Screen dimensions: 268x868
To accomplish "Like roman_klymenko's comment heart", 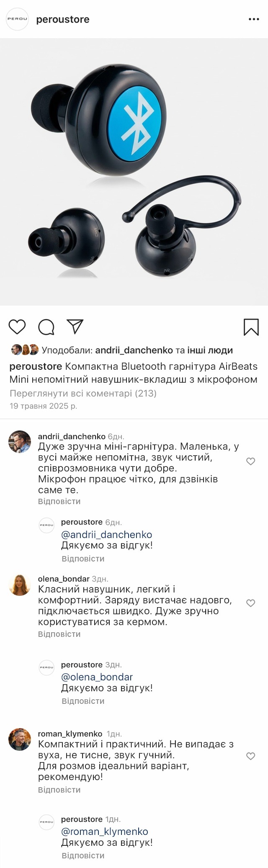I will [250, 756].
